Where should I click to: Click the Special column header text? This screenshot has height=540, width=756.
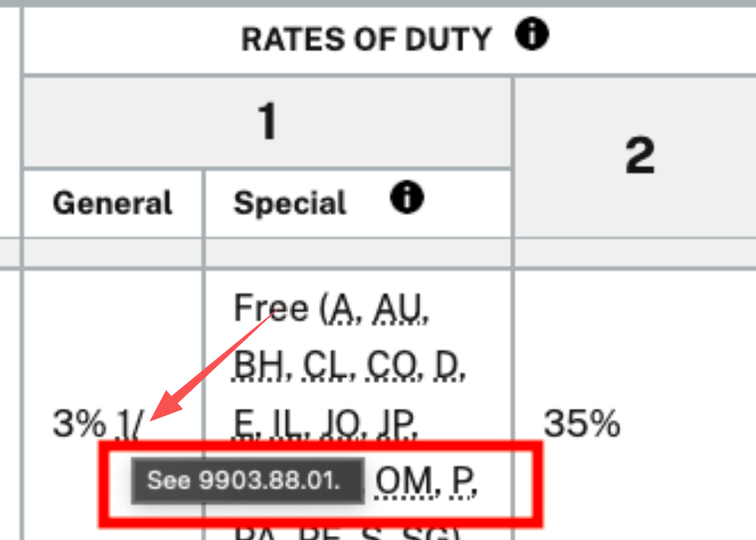click(290, 203)
